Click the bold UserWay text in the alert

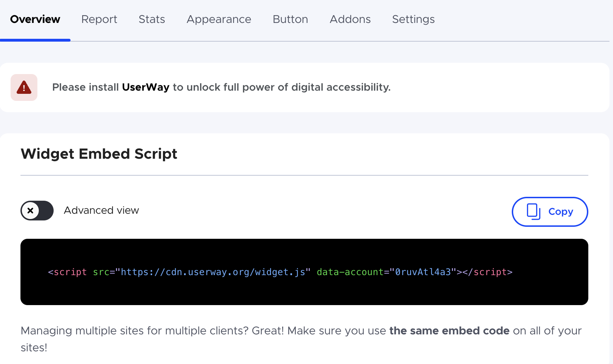pyautogui.click(x=145, y=87)
